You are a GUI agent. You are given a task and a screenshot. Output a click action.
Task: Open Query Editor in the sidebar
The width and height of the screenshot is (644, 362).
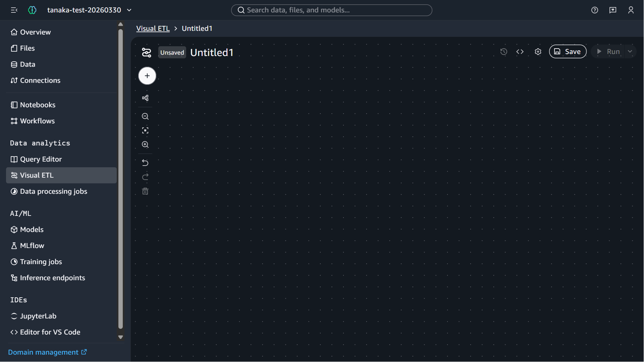61,159
